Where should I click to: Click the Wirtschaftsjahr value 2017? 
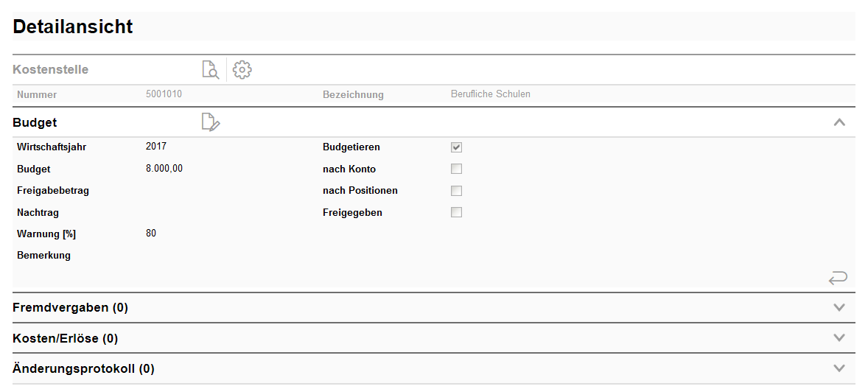(156, 147)
